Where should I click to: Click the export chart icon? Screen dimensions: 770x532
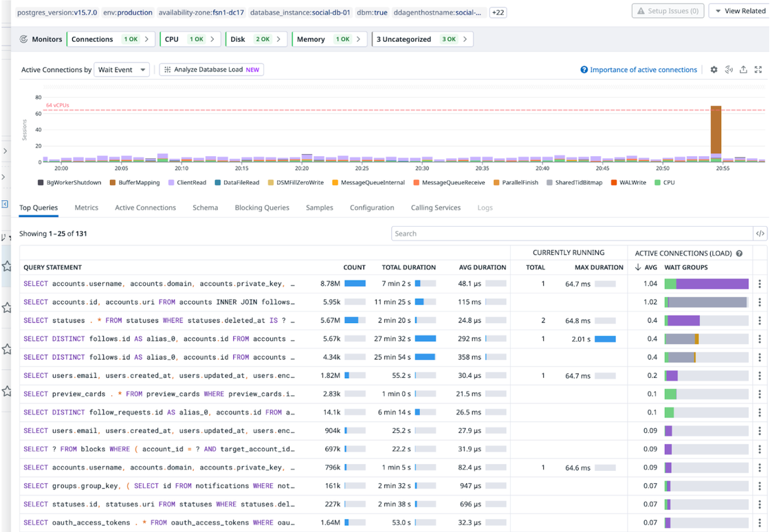tap(743, 69)
